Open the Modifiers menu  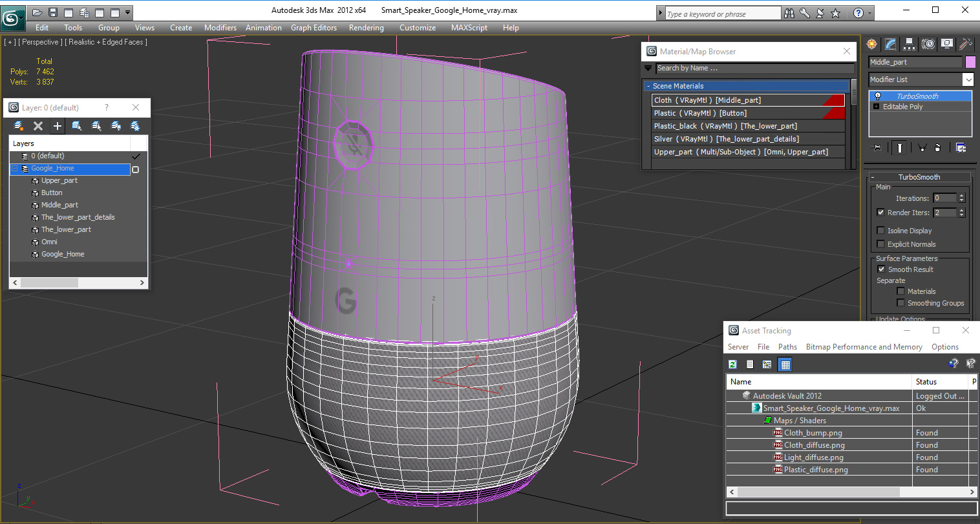(220, 28)
